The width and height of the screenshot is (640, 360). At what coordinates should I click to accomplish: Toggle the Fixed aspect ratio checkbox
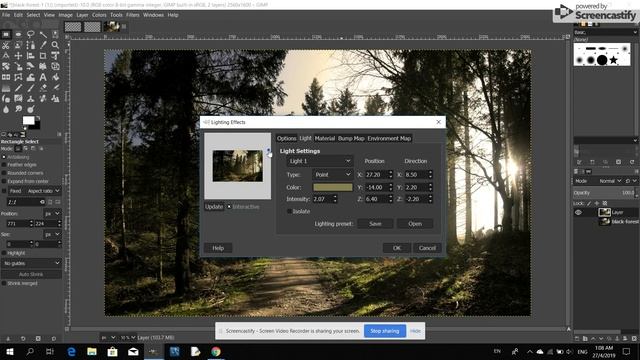coord(4,191)
